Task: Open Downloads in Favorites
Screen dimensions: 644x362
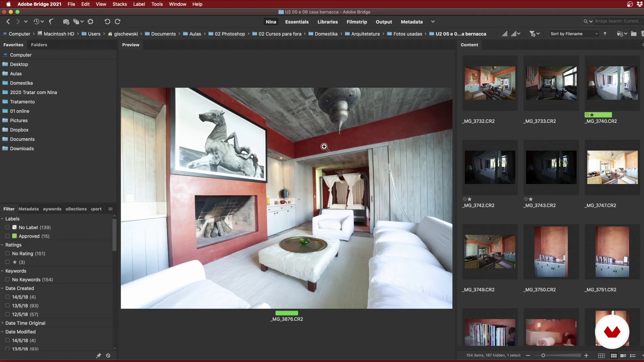Action: tap(22, 148)
